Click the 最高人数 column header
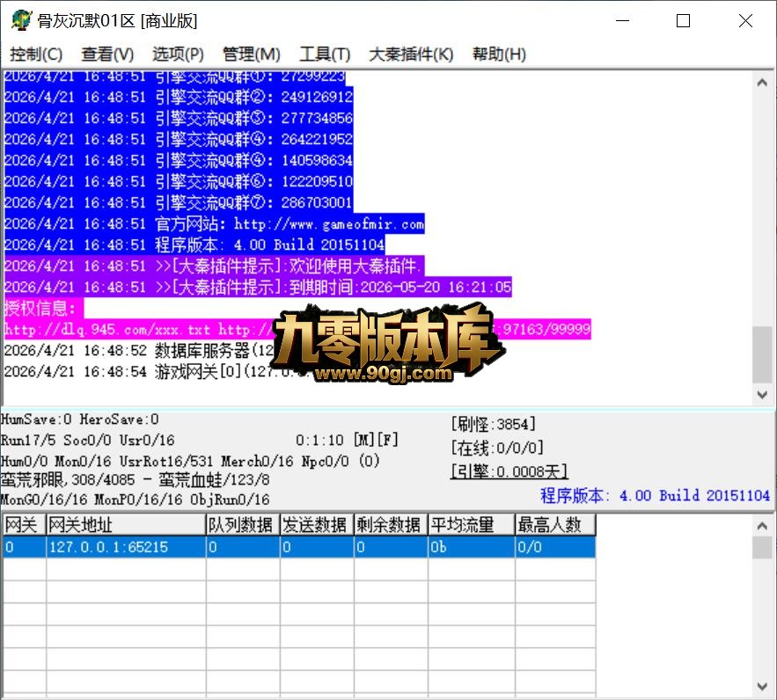 (x=555, y=525)
